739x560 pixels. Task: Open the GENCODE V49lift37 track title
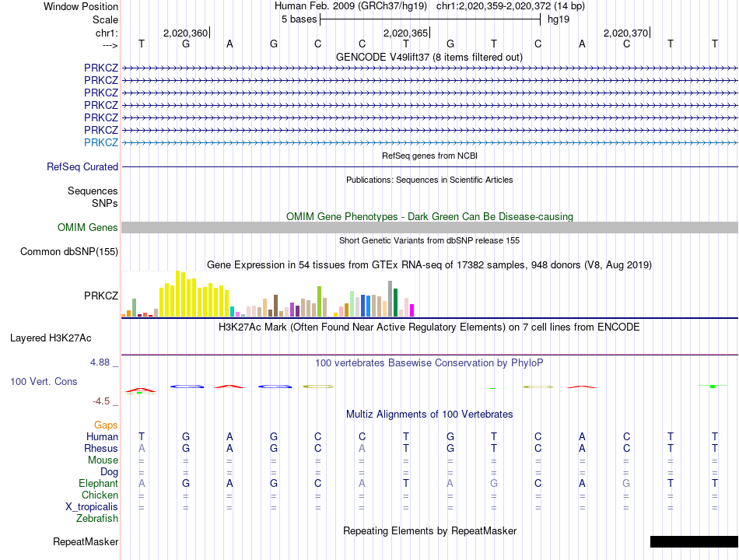point(429,57)
